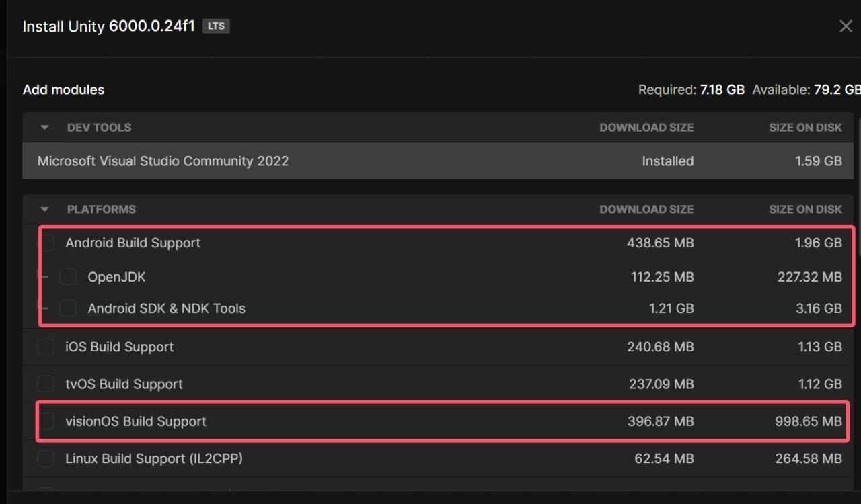Click the Linux Build Support (IL2CPP) label
Image resolution: width=861 pixels, height=504 pixels.
(154, 459)
